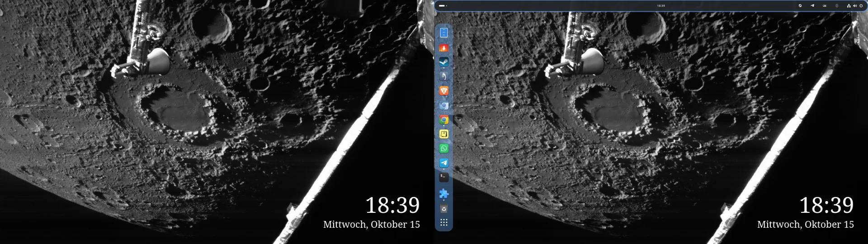868x244 pixels.
Task: Open Google Chrome from the dock
Action: [x=444, y=120]
